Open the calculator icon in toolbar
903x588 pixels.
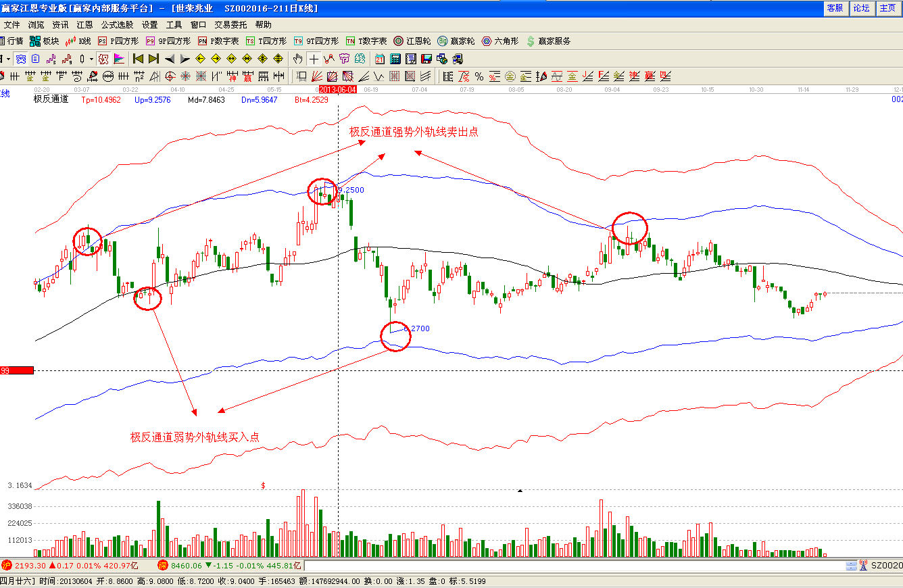tap(395, 59)
